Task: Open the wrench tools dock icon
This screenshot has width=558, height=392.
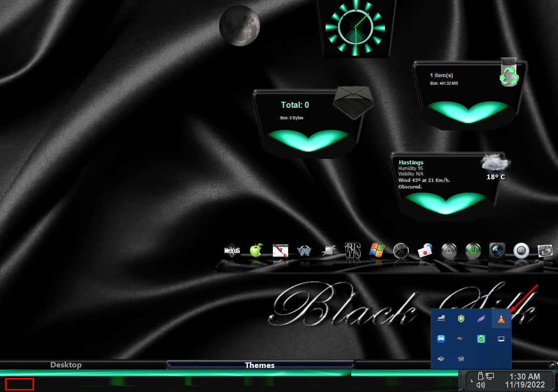Action: tap(329, 250)
